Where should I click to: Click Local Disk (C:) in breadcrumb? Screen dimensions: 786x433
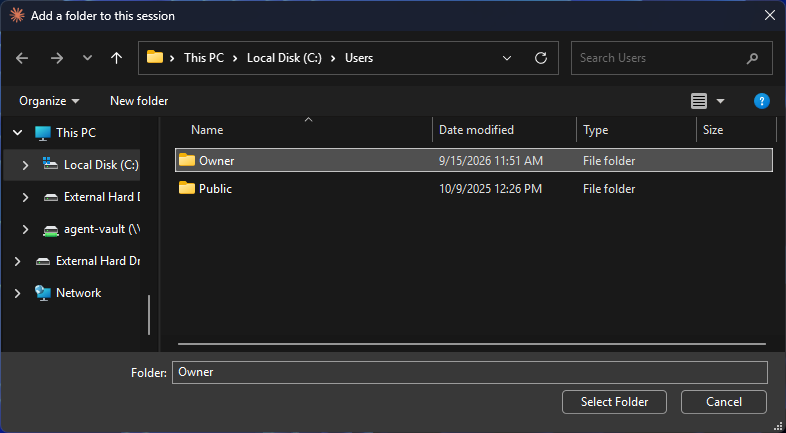pyautogui.click(x=284, y=58)
